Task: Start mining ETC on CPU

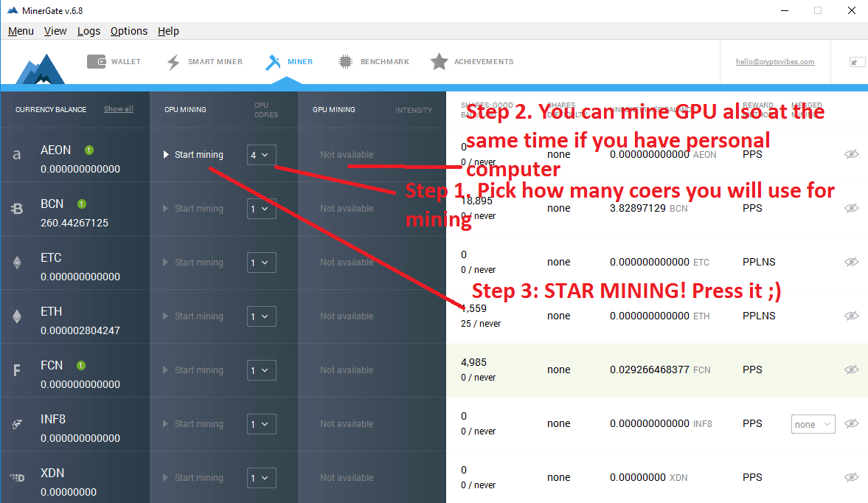Action: pos(193,263)
